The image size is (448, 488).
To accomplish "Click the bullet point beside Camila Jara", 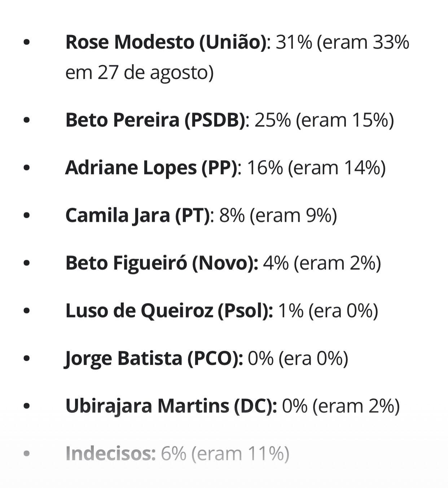I will [26, 215].
